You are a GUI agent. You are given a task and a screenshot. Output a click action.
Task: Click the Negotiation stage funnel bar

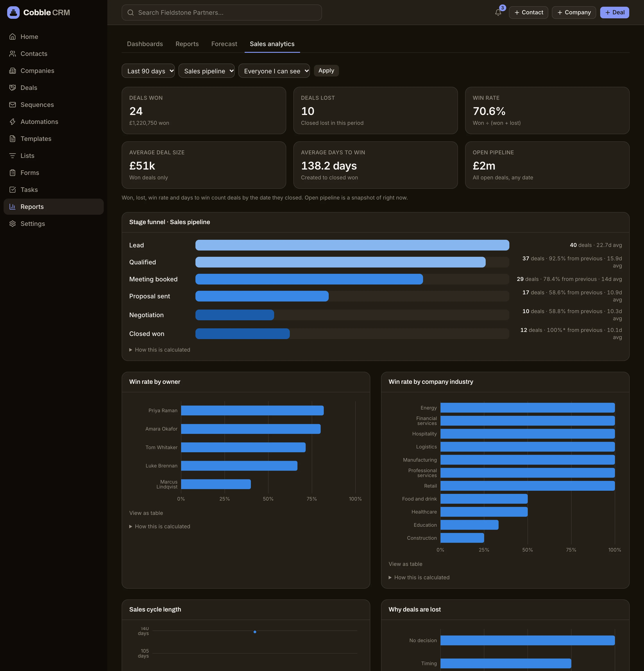tap(235, 315)
